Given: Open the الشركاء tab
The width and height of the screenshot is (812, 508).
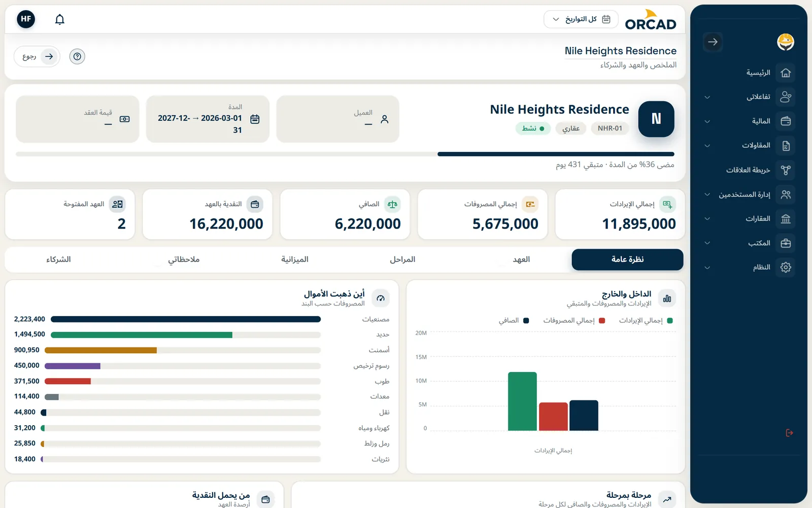Looking at the screenshot, I should (58, 260).
